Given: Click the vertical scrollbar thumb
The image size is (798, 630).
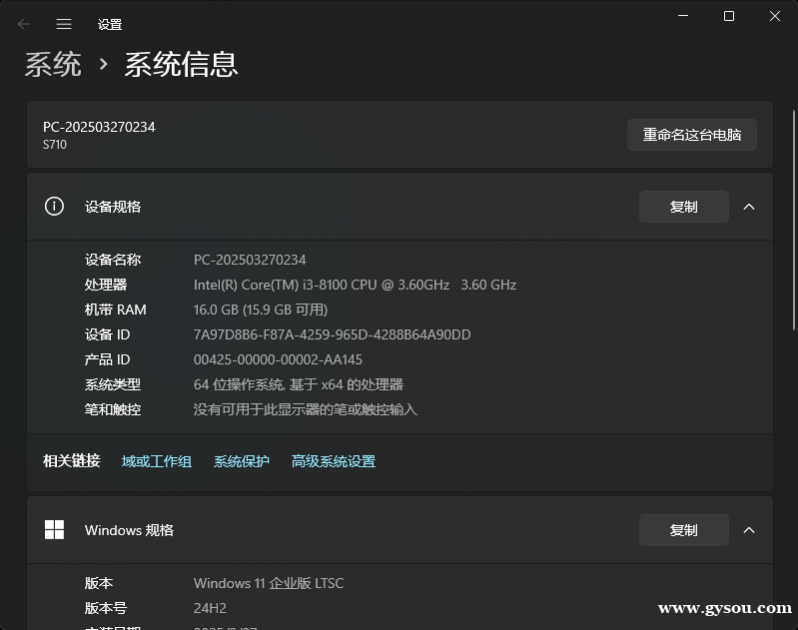Looking at the screenshot, I should (x=793, y=220).
